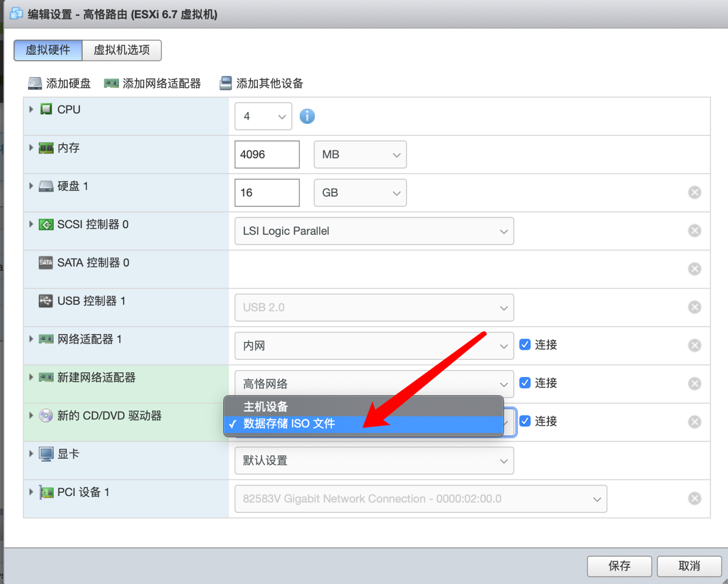
Task: Toggle 连接 checkbox for CD/DVD drive
Action: [525, 421]
